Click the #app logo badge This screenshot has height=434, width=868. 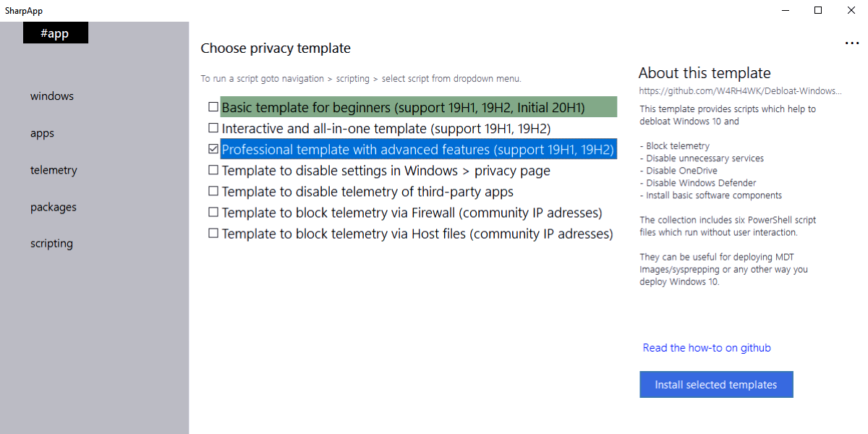tap(56, 33)
